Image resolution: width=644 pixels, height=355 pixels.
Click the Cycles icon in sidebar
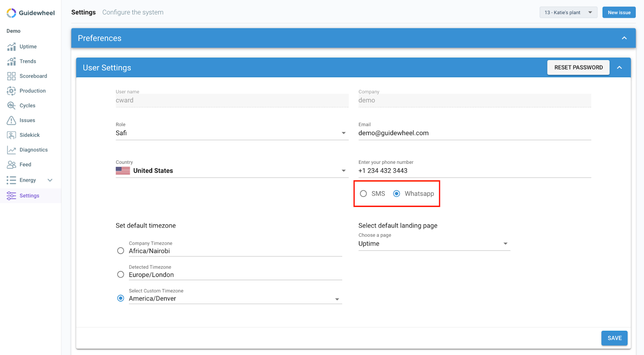click(11, 105)
